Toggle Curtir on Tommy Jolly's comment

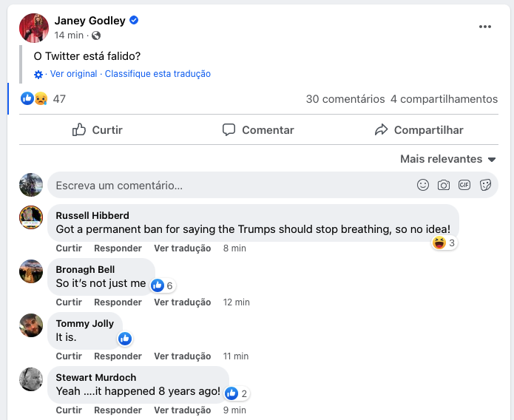[x=69, y=356]
